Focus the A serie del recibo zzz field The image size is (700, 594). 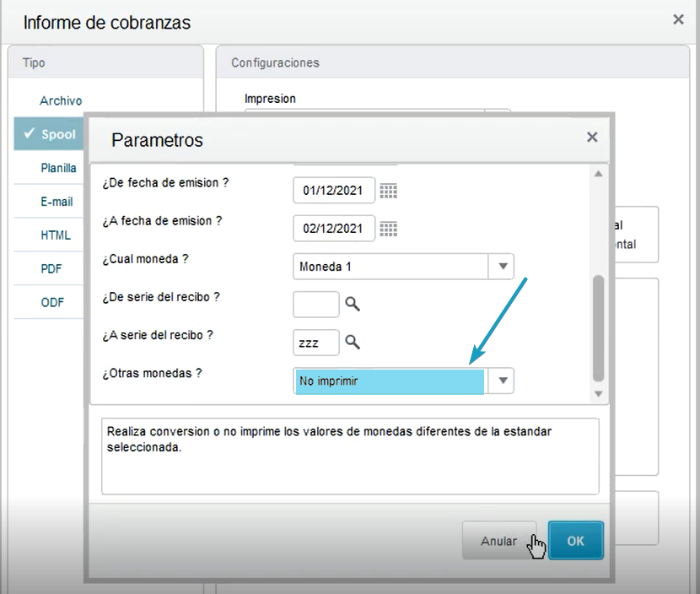tap(316, 343)
